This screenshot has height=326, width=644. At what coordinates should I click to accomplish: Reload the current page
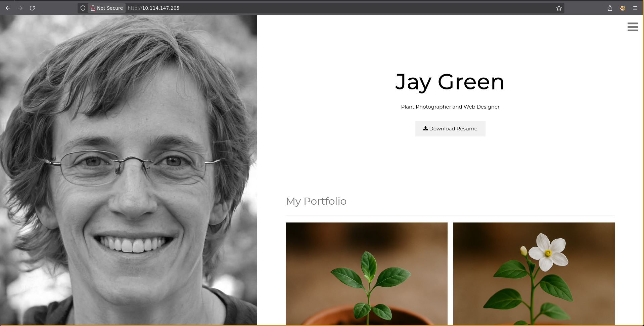click(x=32, y=8)
